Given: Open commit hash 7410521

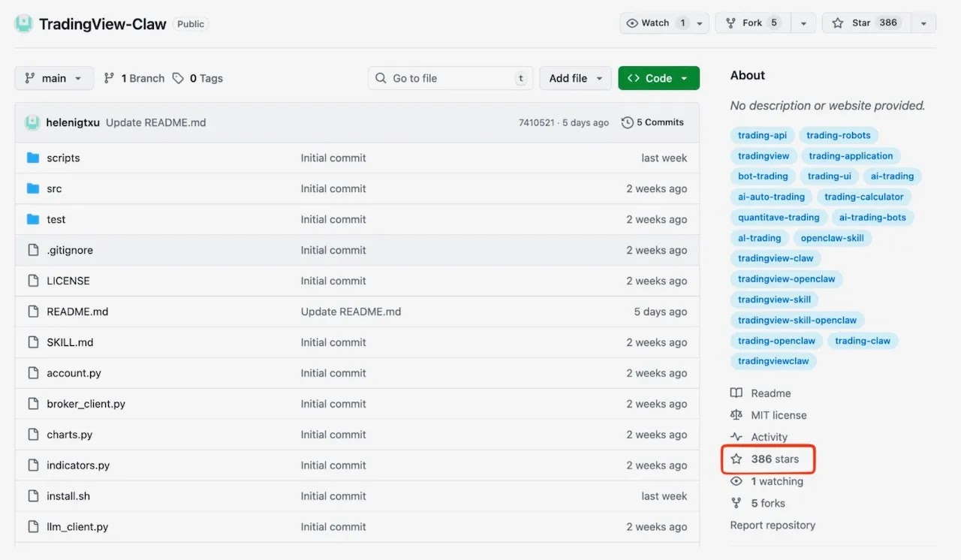Looking at the screenshot, I should 536,122.
